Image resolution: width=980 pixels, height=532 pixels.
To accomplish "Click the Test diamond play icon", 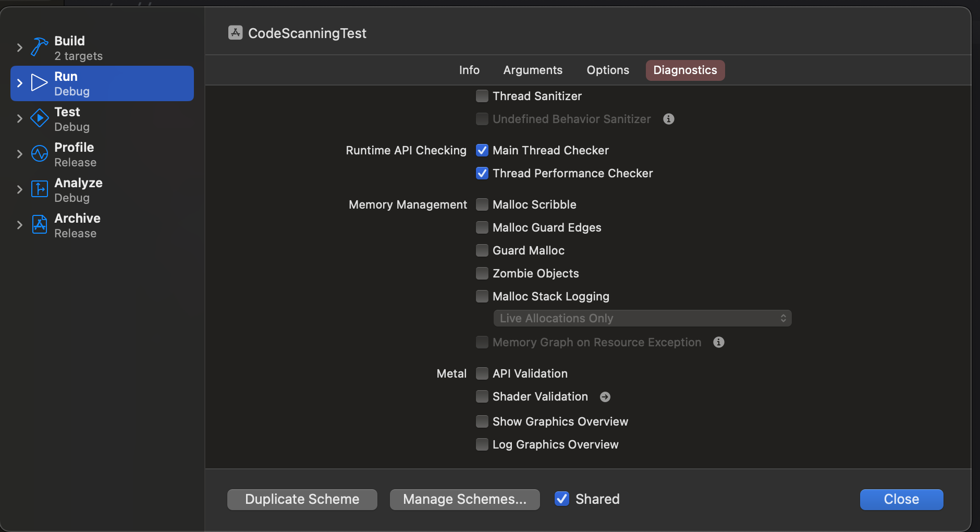I will (39, 118).
